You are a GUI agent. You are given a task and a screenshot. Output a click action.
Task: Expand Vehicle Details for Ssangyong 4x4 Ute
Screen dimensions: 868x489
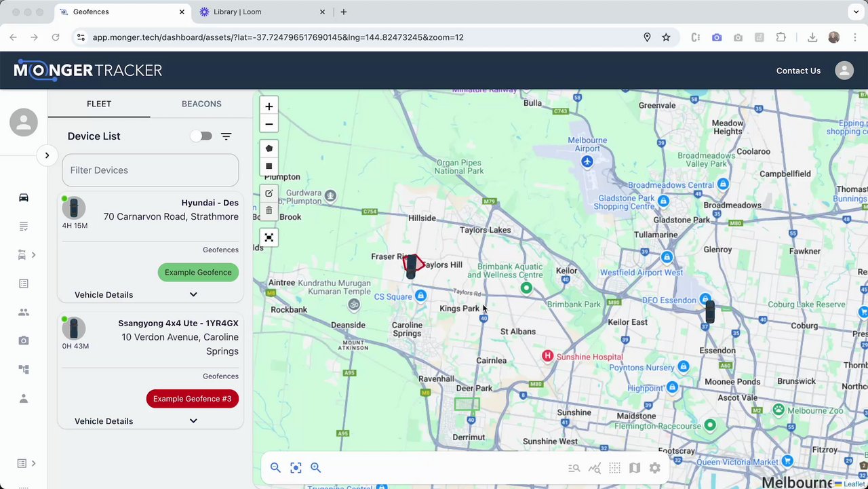[193, 421]
